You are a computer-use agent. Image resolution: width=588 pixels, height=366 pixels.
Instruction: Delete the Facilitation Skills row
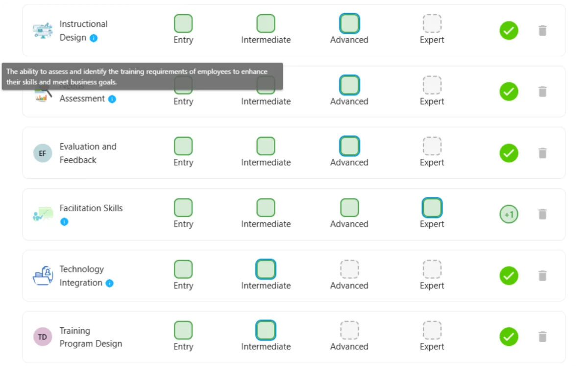(542, 214)
